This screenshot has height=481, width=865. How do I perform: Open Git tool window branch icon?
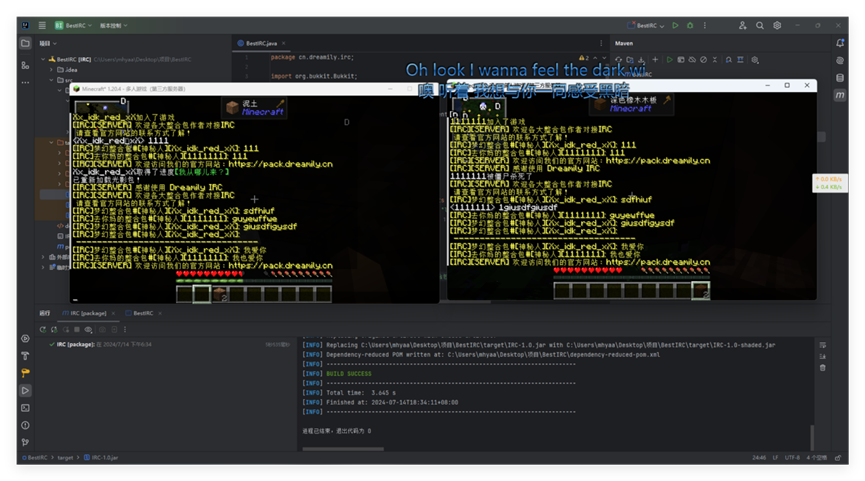click(x=25, y=442)
